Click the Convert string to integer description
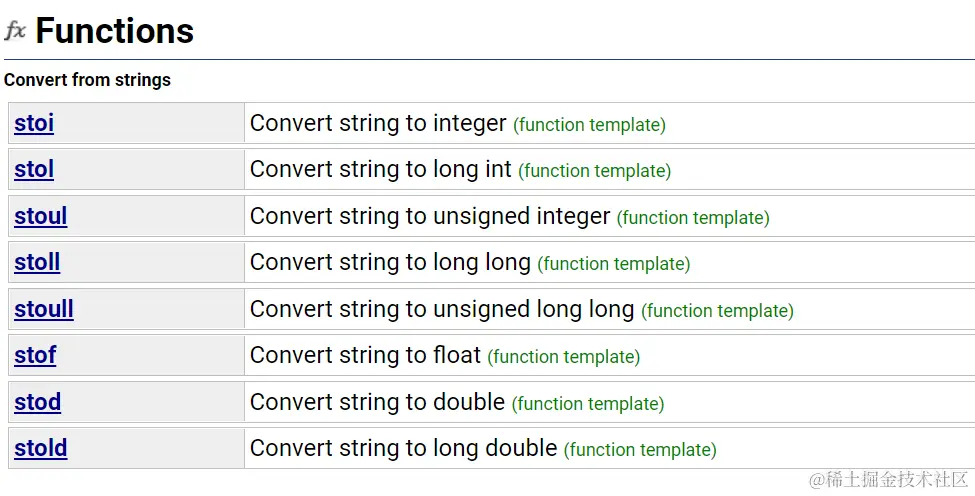The image size is (975, 496). coord(378,123)
